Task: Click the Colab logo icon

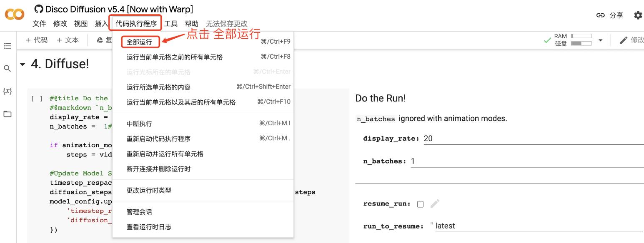Action: point(15,15)
